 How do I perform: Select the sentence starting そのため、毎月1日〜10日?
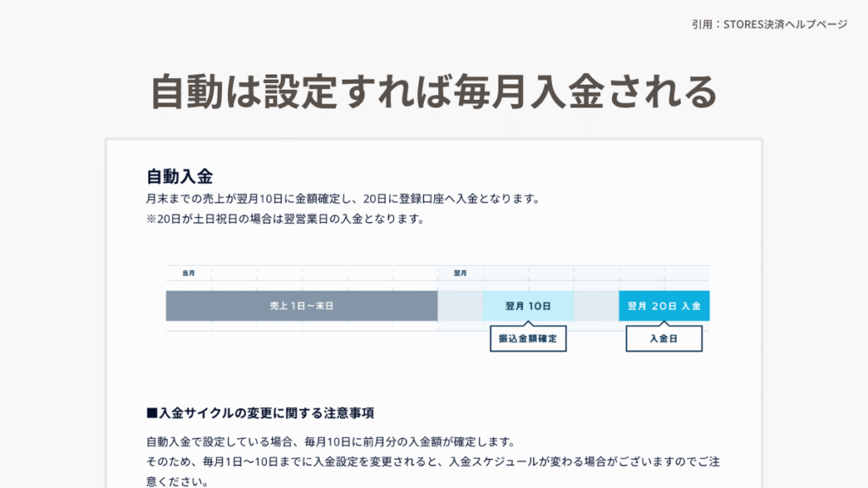pos(432,463)
